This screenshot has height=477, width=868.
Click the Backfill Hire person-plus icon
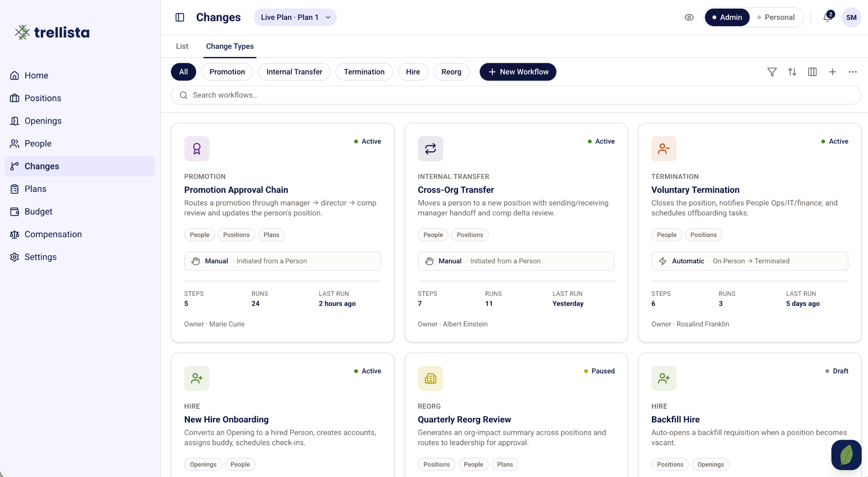pos(664,379)
